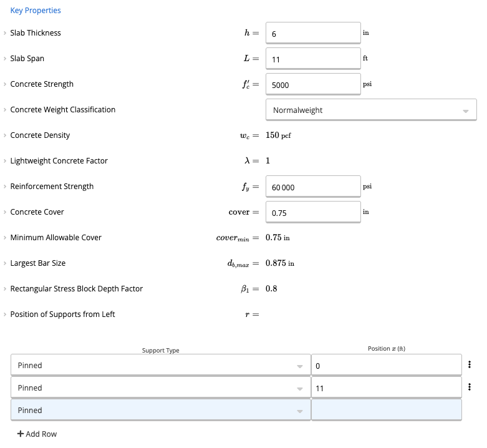
Task: Open kebab menu for second support row
Action: click(469, 387)
